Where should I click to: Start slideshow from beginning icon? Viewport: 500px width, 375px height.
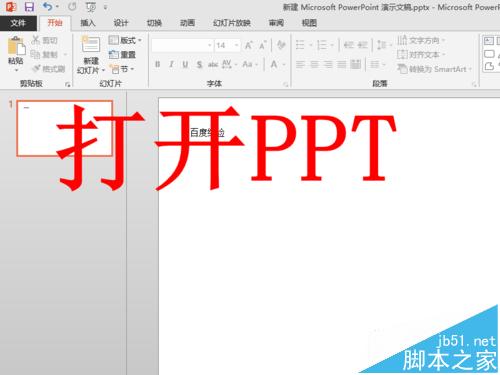coord(90,7)
